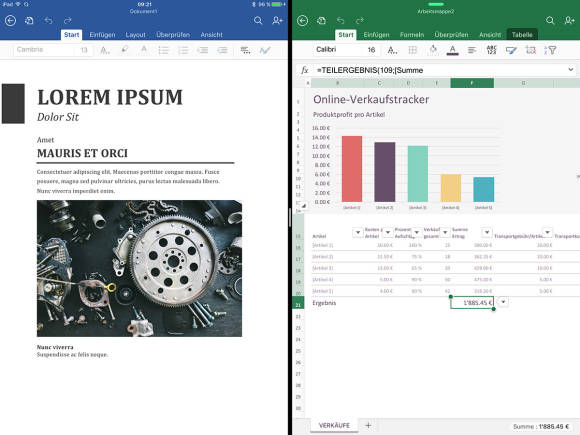This screenshot has height=435, width=580.
Task: Open text alignment options in Excel
Action: pyautogui.click(x=472, y=50)
